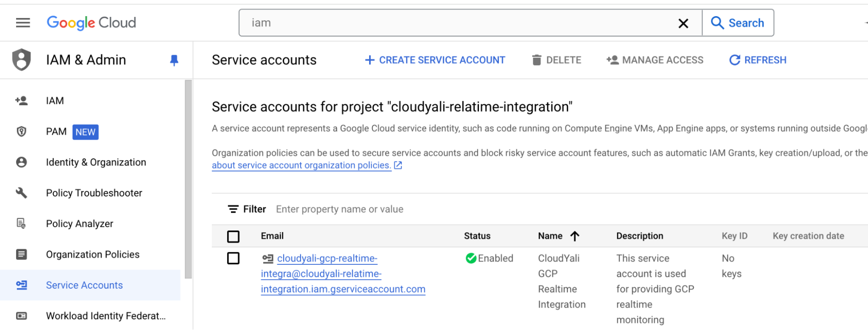Click the Service accounts page title
Screen dimensions: 868x330
click(264, 60)
